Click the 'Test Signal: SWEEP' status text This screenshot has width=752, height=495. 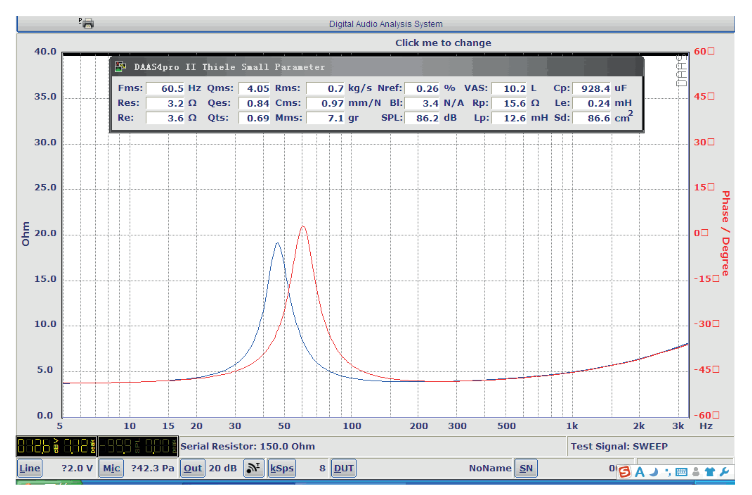[x=619, y=447]
